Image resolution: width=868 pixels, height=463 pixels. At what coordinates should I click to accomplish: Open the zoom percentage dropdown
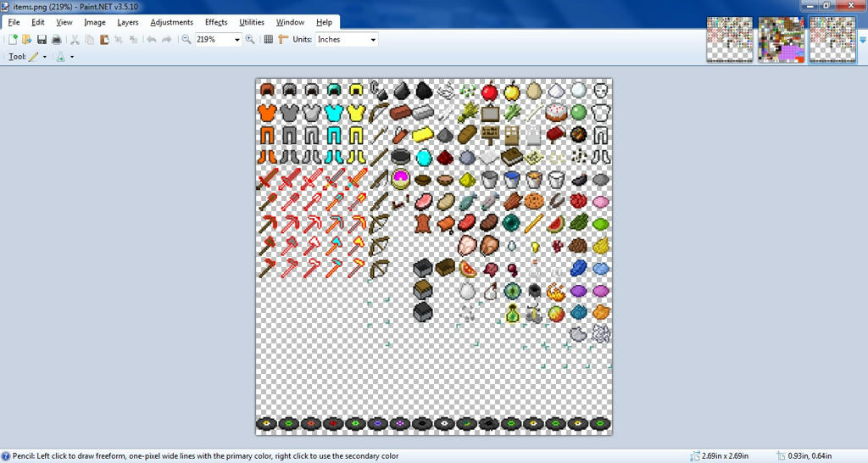[236, 40]
